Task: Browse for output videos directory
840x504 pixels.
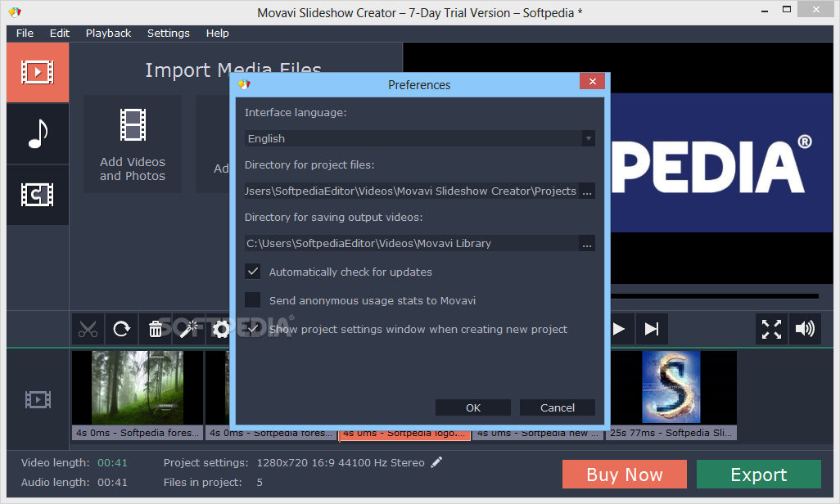Action: point(587,244)
